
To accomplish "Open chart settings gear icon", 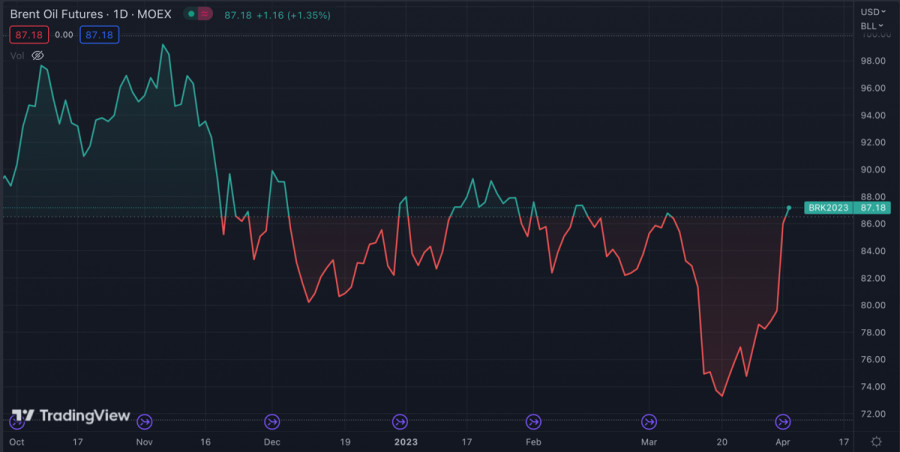I will coord(876,441).
